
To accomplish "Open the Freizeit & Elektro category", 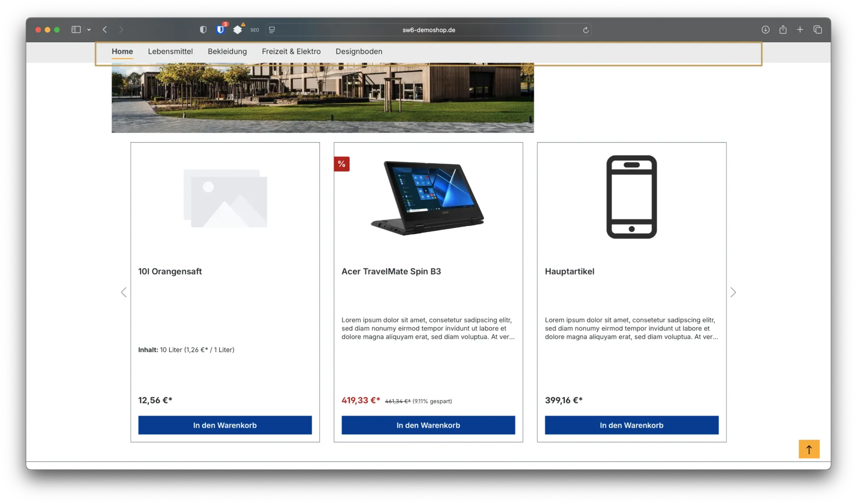I will point(291,51).
